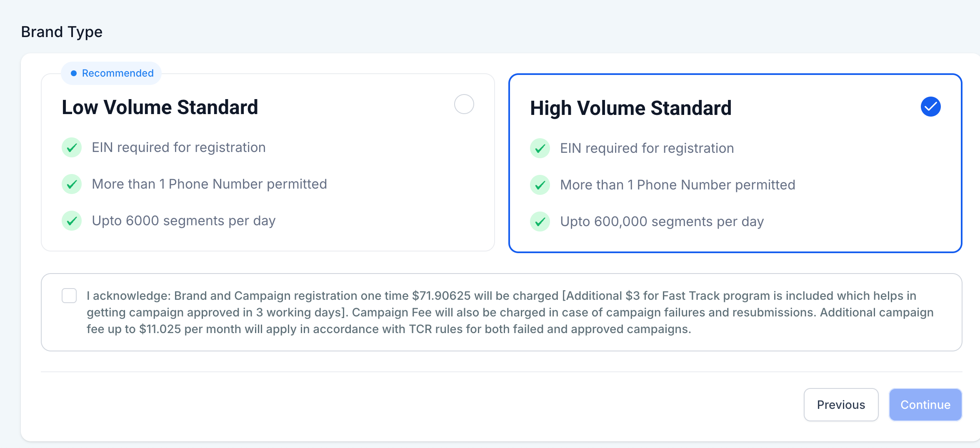980x448 pixels.
Task: Select the Low Volume Standard radio button
Action: tap(464, 104)
